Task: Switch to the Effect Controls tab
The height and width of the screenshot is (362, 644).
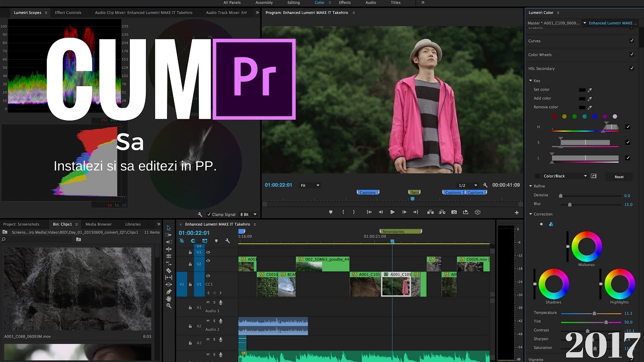Action: click(68, 13)
